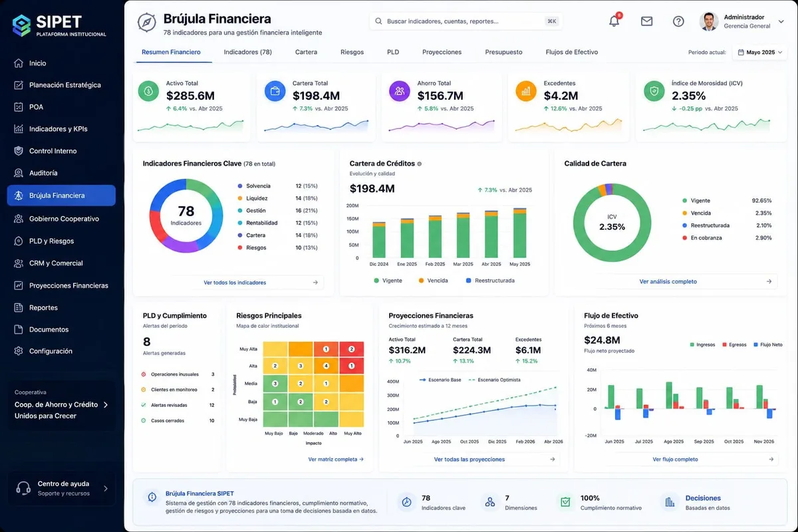The image size is (798, 532).
Task: Toggle the Egresos legend in Flujo de Efectivo
Action: [x=735, y=344]
